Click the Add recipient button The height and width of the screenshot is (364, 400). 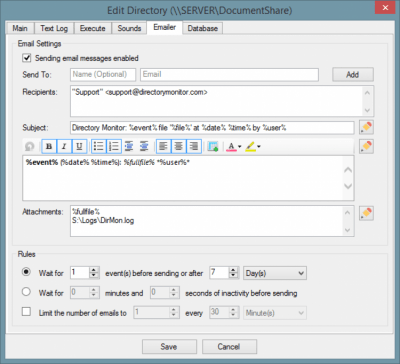point(353,75)
